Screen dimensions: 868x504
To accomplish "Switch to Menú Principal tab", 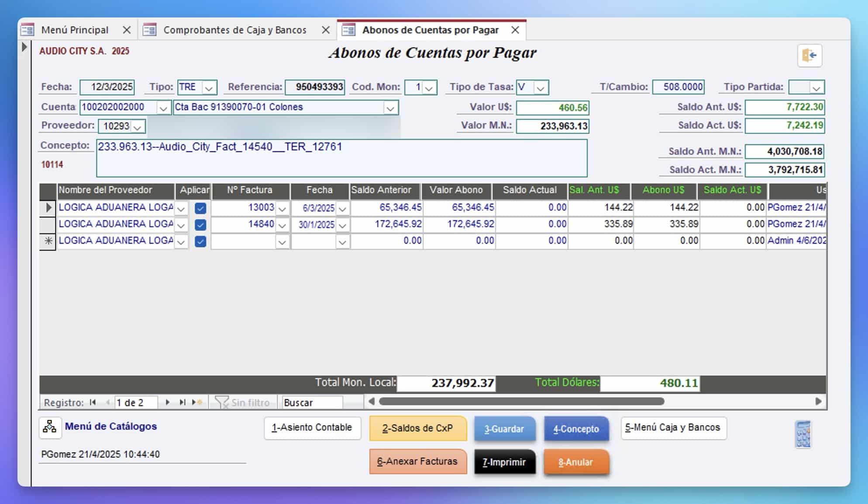I will (x=75, y=30).
